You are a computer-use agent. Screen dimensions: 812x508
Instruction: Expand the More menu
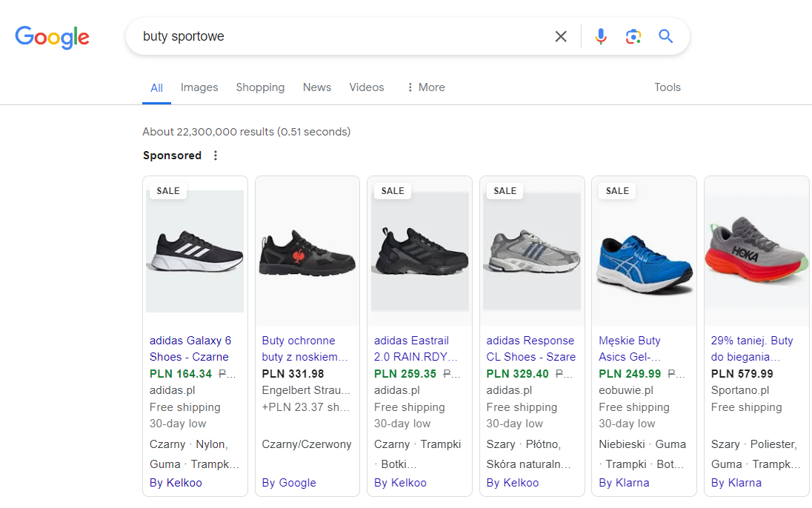(x=426, y=87)
